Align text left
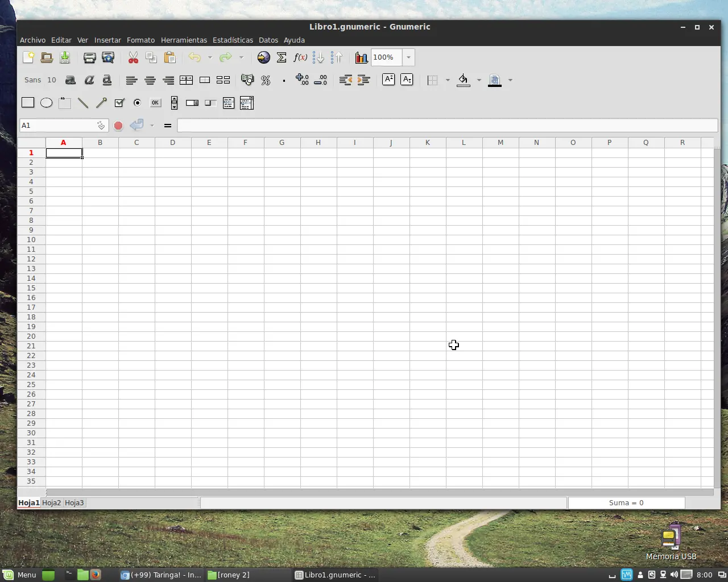 [131, 80]
